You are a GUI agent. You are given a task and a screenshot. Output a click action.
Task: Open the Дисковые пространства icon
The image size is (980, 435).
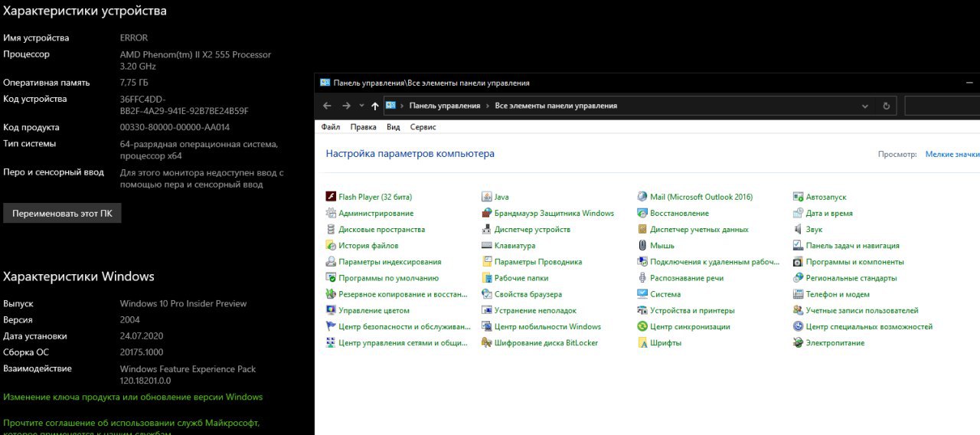(331, 229)
